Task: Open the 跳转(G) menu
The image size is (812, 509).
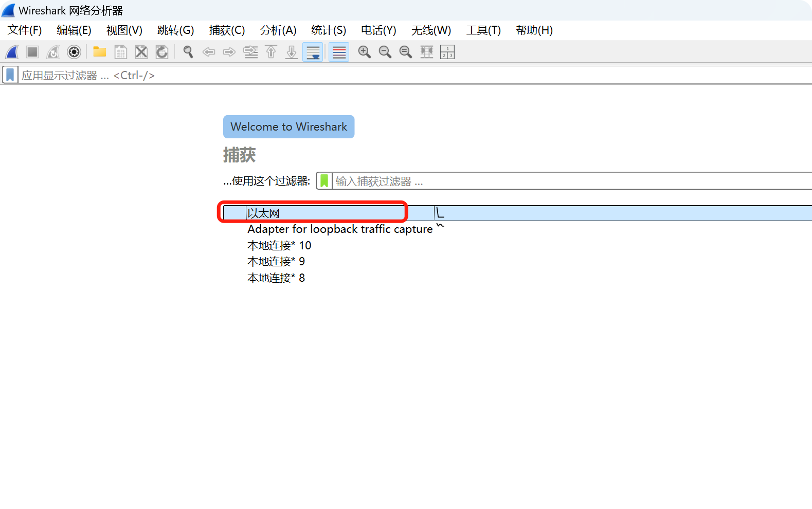Action: [176, 30]
